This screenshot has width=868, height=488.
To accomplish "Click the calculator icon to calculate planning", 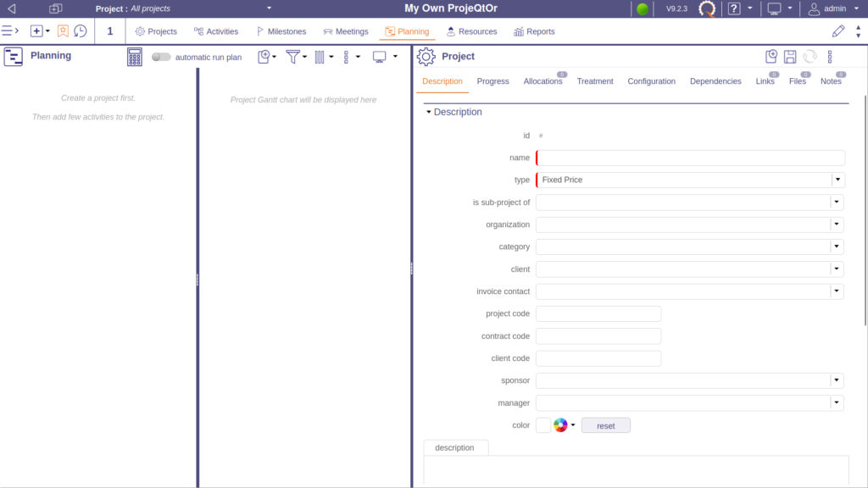I will pyautogui.click(x=135, y=57).
